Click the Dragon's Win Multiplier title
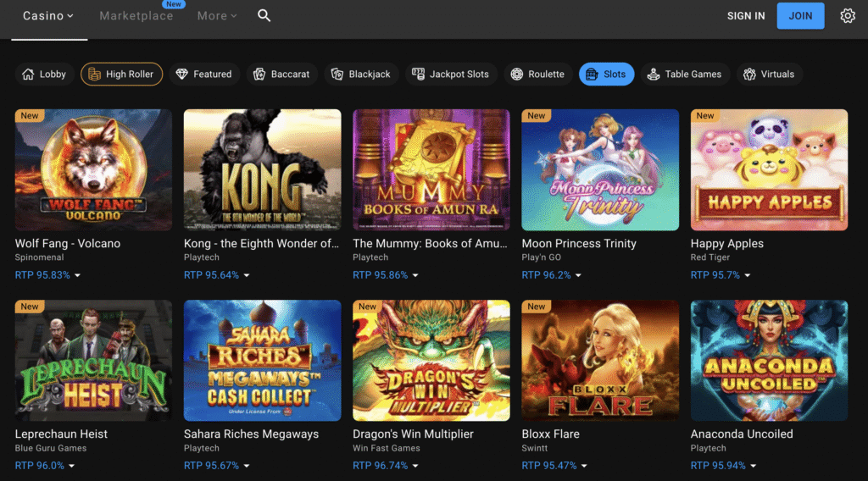This screenshot has width=868, height=481. click(x=413, y=434)
